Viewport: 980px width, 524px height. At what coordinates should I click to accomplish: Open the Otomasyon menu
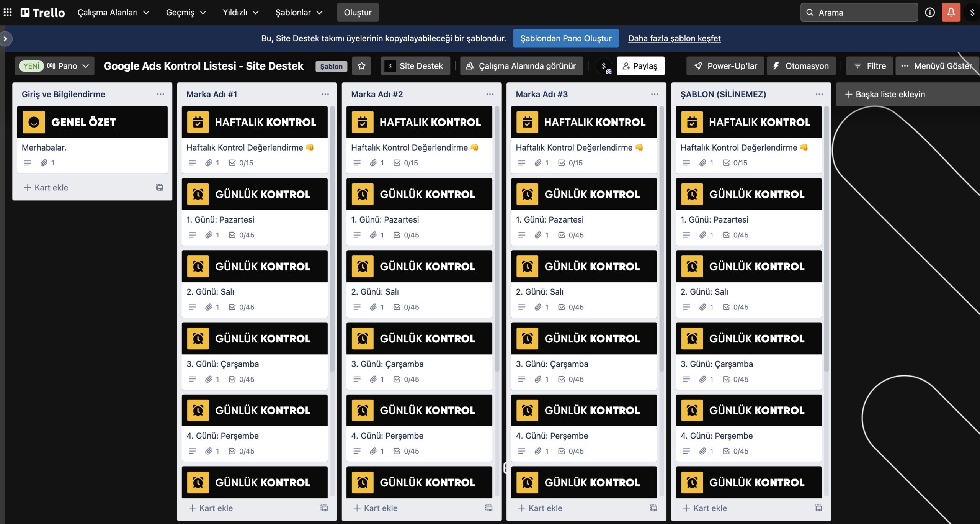tap(801, 66)
